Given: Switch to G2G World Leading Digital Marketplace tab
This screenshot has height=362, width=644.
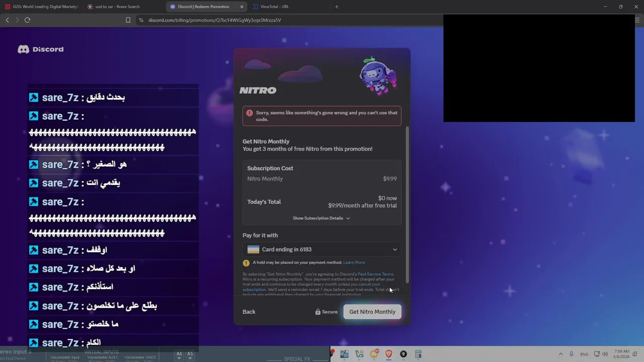Looking at the screenshot, I should click(42, 7).
